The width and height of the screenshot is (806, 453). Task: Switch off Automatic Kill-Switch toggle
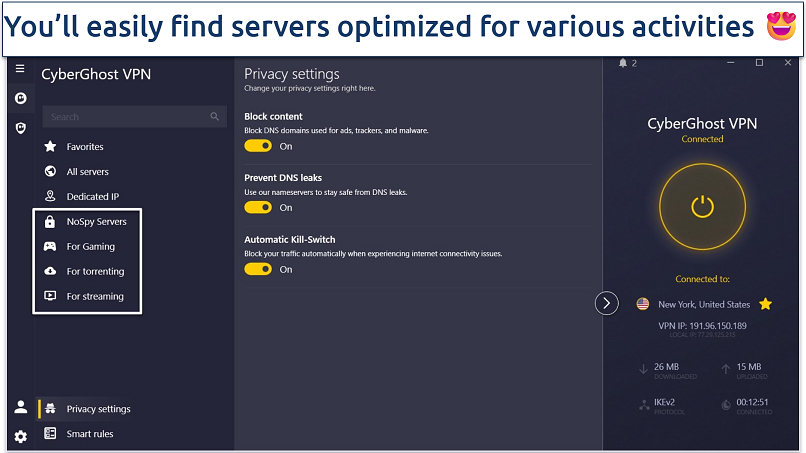(x=258, y=269)
